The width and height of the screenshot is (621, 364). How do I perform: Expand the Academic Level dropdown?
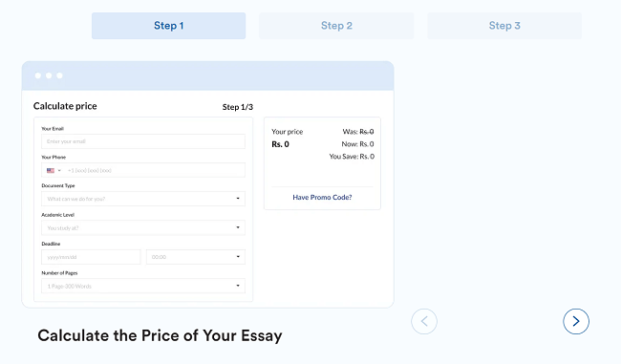tap(143, 227)
